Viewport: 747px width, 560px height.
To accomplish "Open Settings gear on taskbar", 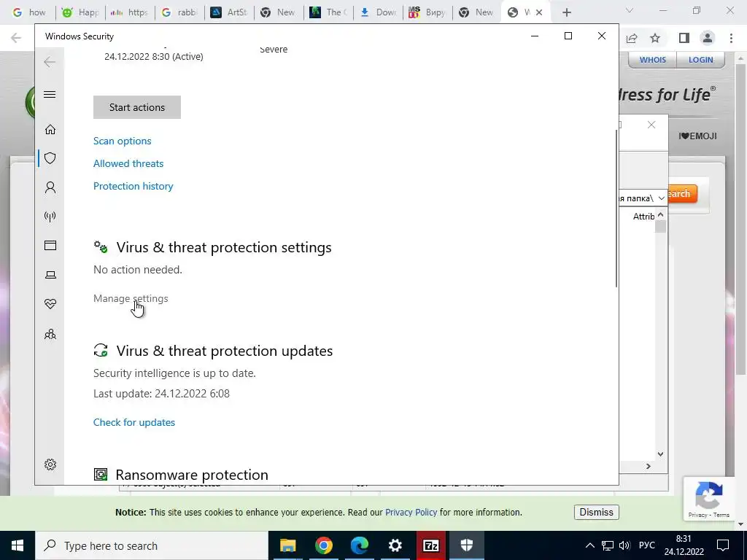I will point(395,545).
